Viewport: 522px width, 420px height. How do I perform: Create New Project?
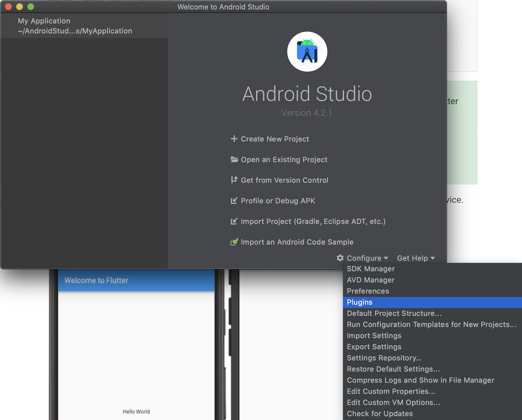pos(275,139)
